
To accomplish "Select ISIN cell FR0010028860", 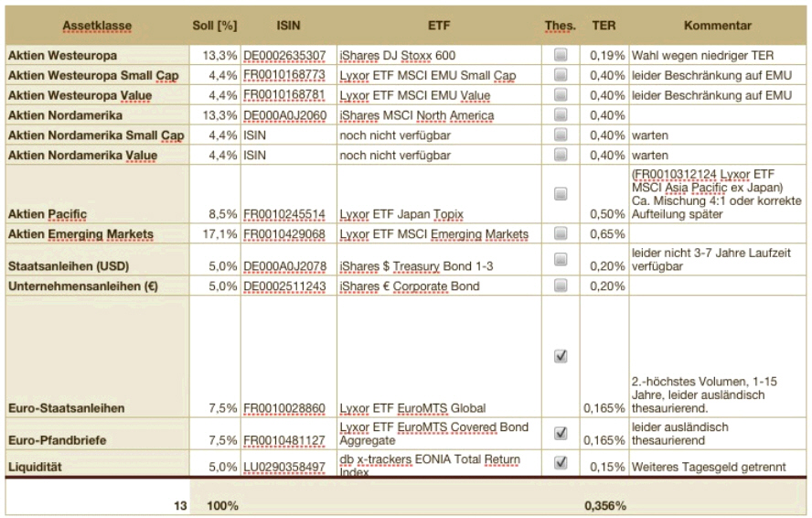I will [288, 357].
